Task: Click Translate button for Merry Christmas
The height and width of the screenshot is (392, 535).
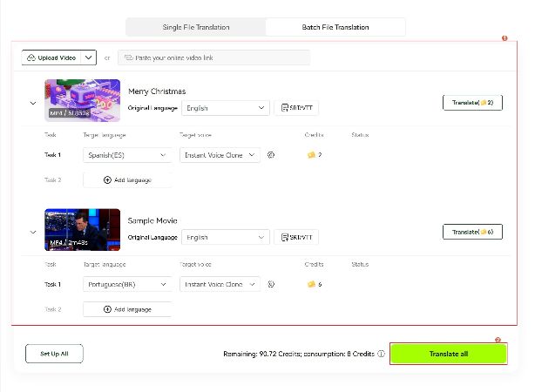Action: (x=472, y=102)
